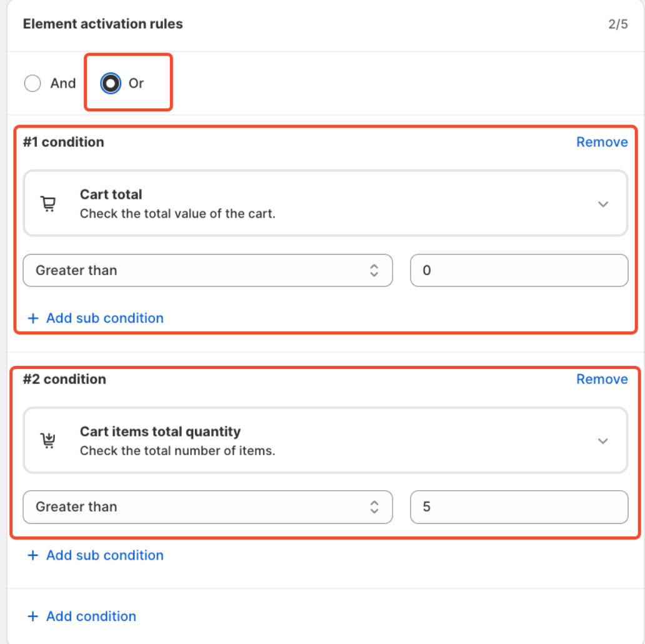This screenshot has width=645, height=644.
Task: Focus the Cart total value field showing 0
Action: [x=519, y=270]
